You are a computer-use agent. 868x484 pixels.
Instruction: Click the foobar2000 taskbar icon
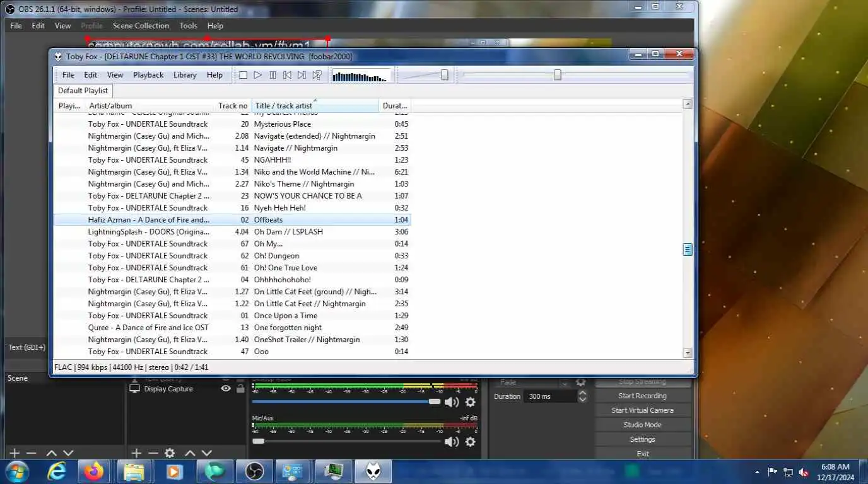(373, 471)
